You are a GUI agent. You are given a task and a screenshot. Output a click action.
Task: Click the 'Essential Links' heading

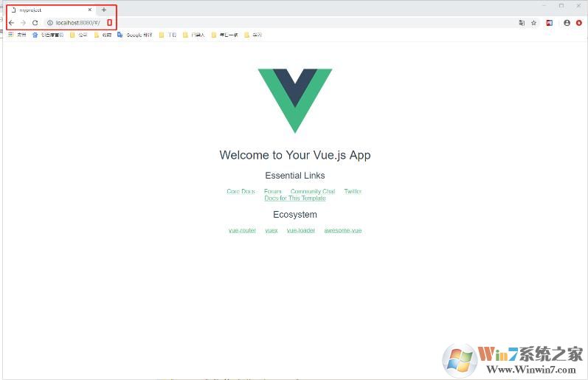click(x=295, y=175)
